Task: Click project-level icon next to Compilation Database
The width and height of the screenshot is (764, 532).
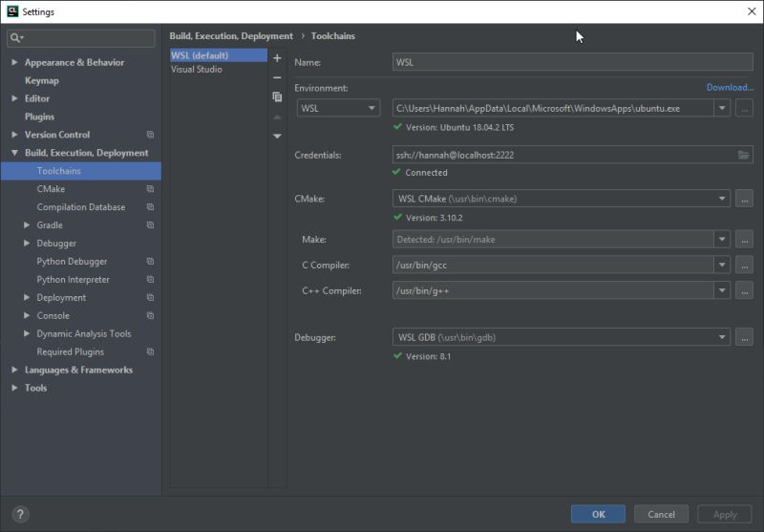Action: pos(150,206)
